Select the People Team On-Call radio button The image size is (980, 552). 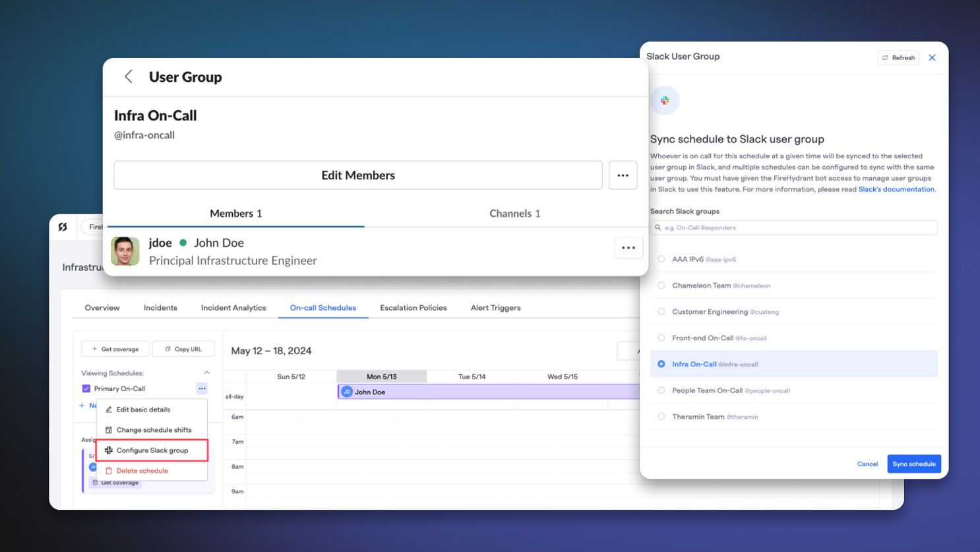[661, 390]
